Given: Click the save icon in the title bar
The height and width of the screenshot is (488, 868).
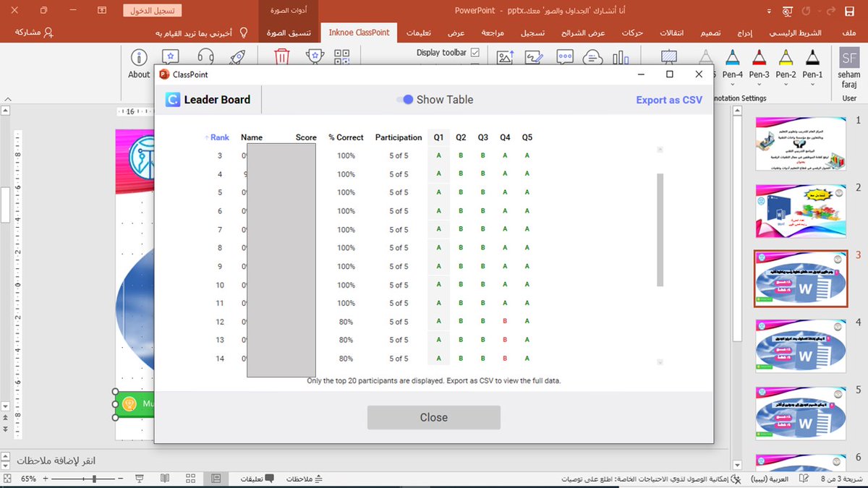Looking at the screenshot, I should [851, 11].
